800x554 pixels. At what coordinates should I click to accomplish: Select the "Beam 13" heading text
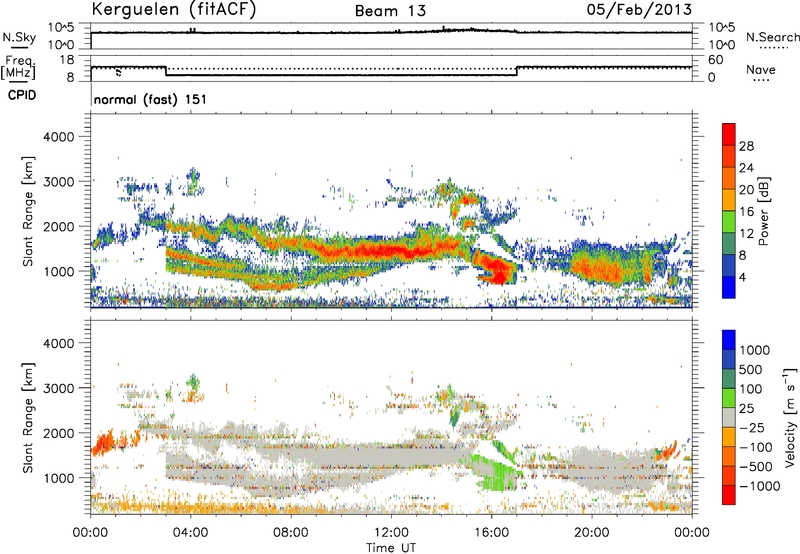390,11
